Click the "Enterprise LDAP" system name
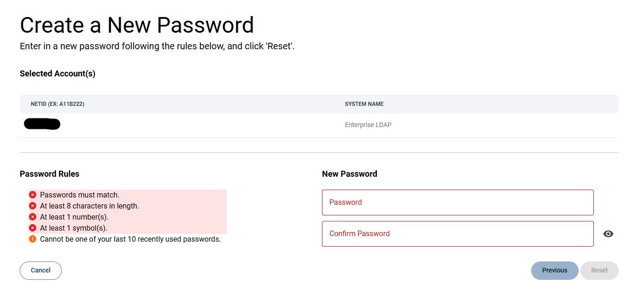644x307 pixels. click(x=368, y=125)
